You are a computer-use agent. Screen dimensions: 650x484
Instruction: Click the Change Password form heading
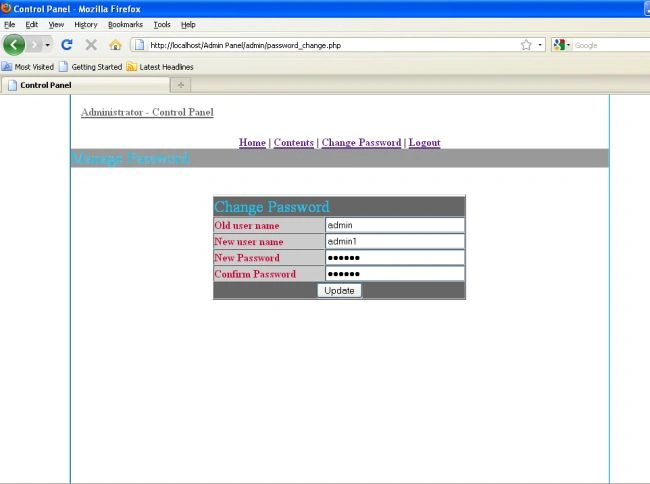(x=272, y=207)
